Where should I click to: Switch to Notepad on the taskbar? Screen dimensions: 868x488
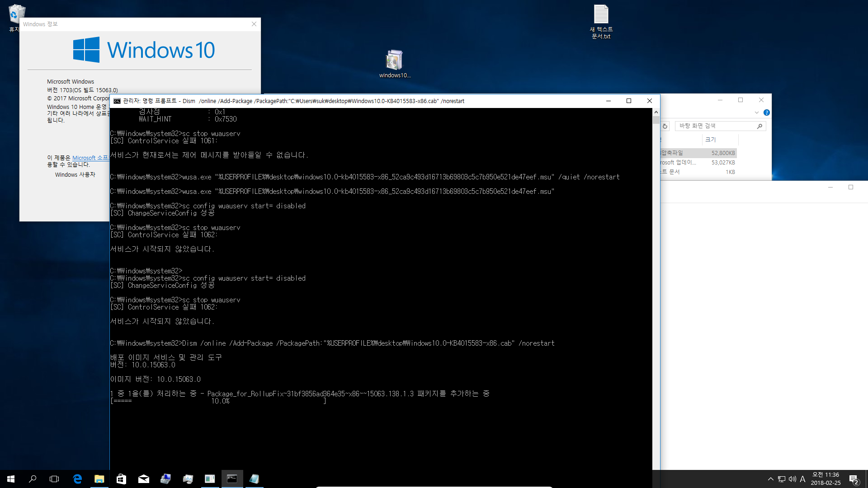click(x=254, y=479)
